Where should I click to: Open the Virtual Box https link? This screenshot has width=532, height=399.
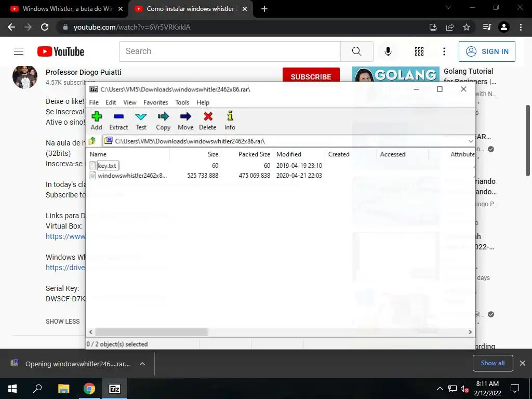click(x=65, y=236)
